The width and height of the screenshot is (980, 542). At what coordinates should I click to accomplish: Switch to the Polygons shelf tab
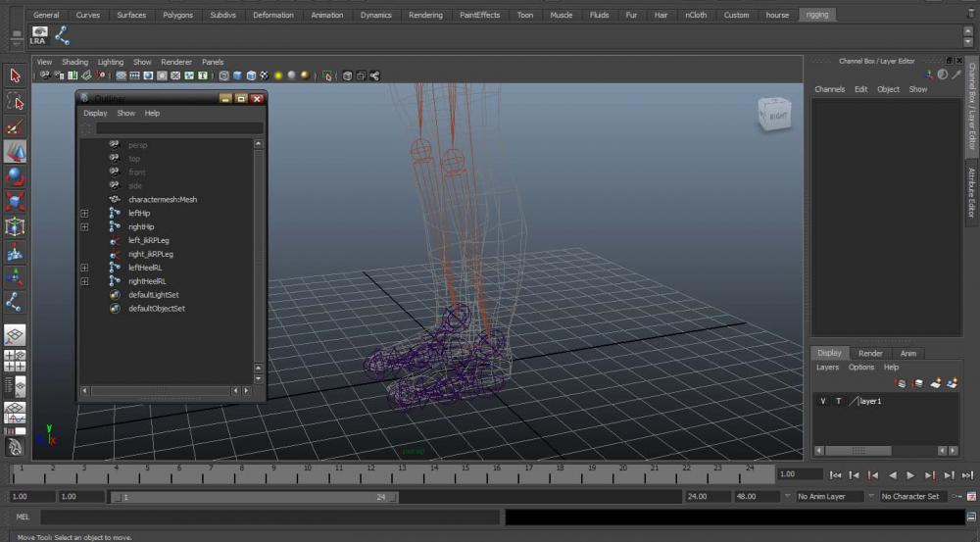click(x=177, y=15)
